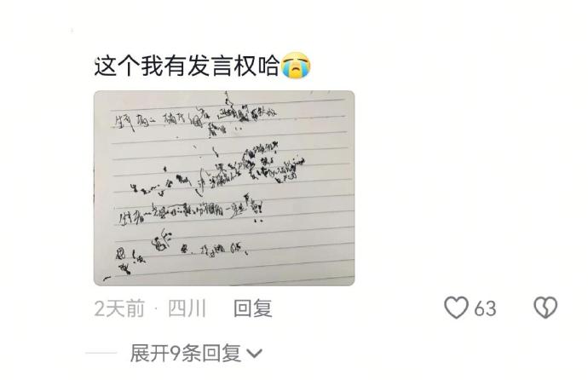The image size is (588, 380).
Task: Click the 回复 text within 展开9条回复
Action: coord(222,354)
